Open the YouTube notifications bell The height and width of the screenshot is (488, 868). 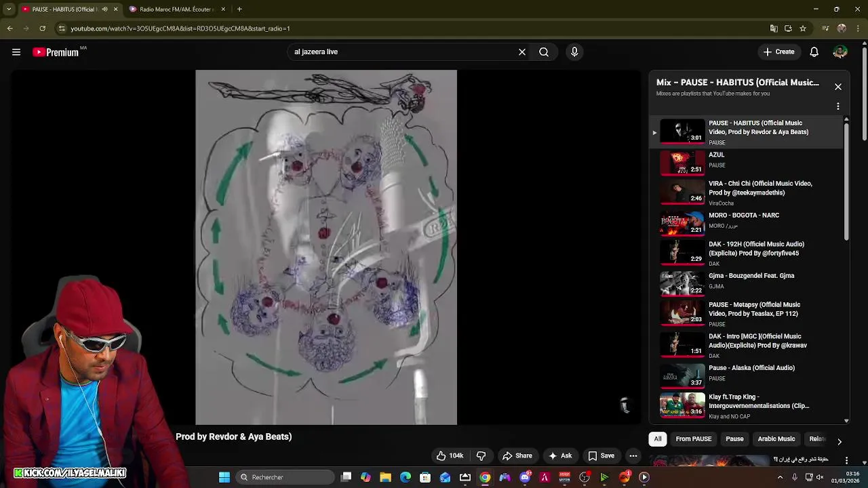click(x=814, y=52)
